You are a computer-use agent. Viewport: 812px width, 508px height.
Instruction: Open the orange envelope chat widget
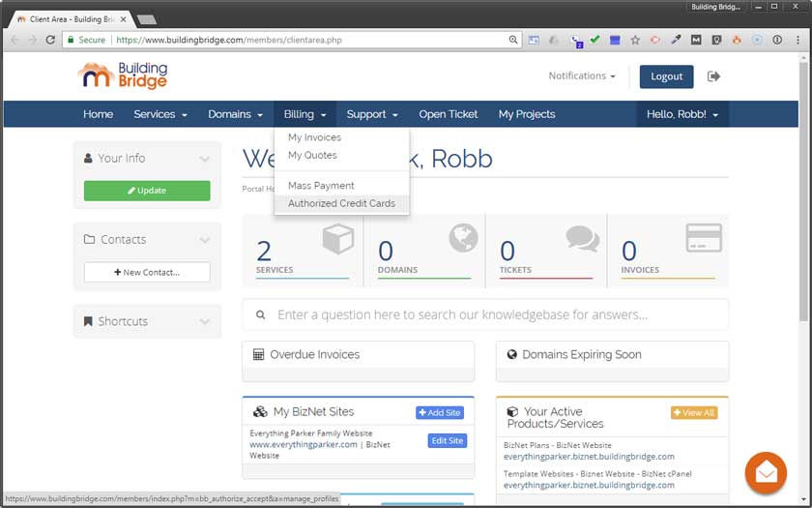tap(766, 473)
